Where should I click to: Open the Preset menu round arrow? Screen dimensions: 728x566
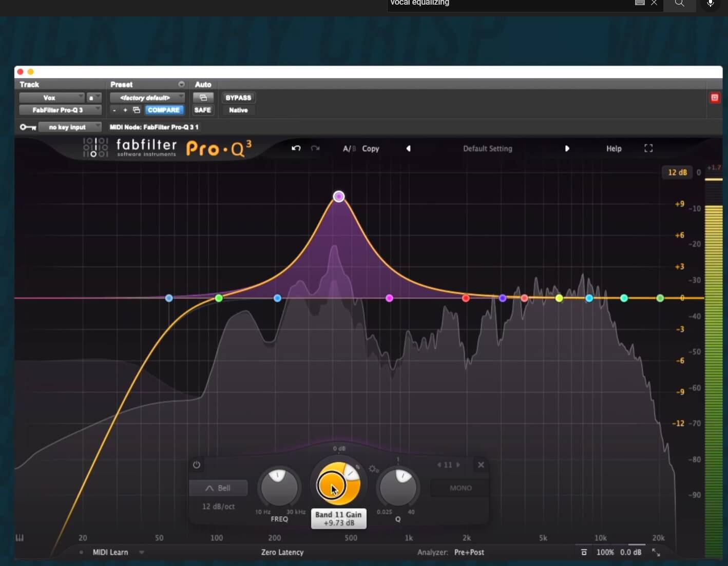tap(181, 84)
